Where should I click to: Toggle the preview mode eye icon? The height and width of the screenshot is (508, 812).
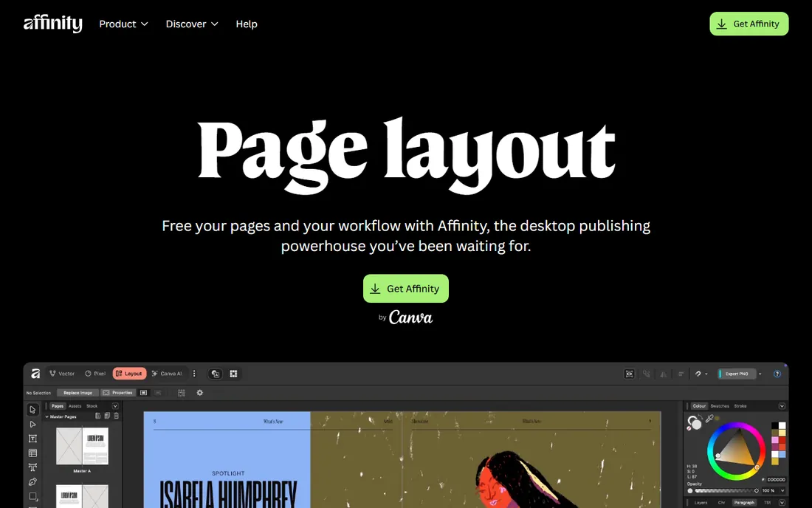[629, 374]
